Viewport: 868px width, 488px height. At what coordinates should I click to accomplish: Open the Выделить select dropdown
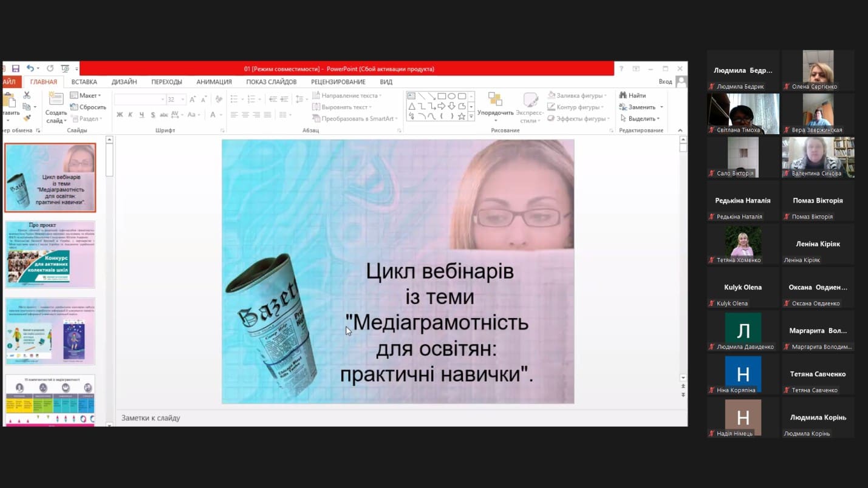641,118
